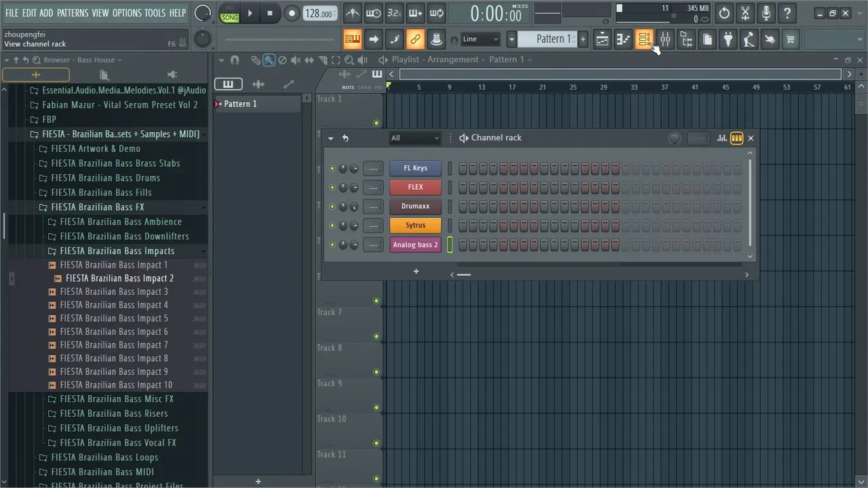Open the help question mark icon
This screenshot has width=868, height=488.
tap(787, 13)
